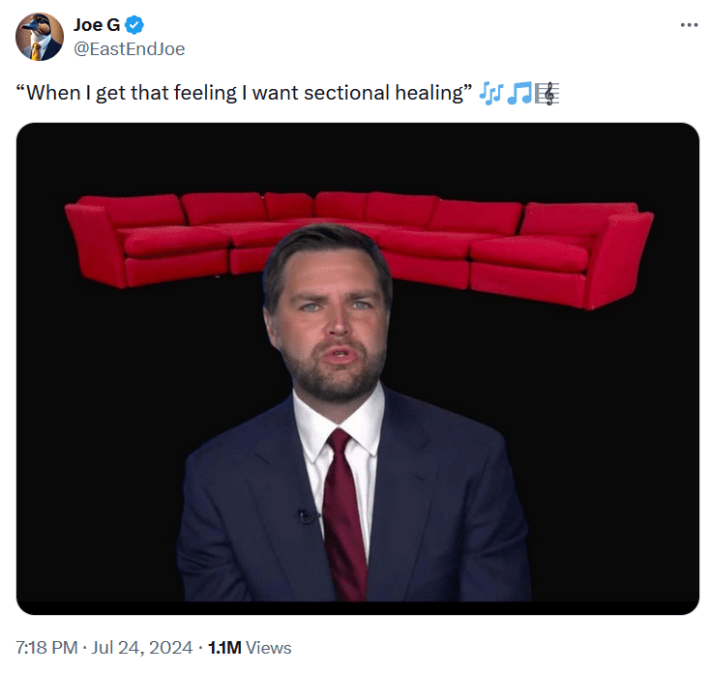Click the @EastEndJoe handle
Image resolution: width=710 pixels, height=673 pixels.
click(129, 48)
